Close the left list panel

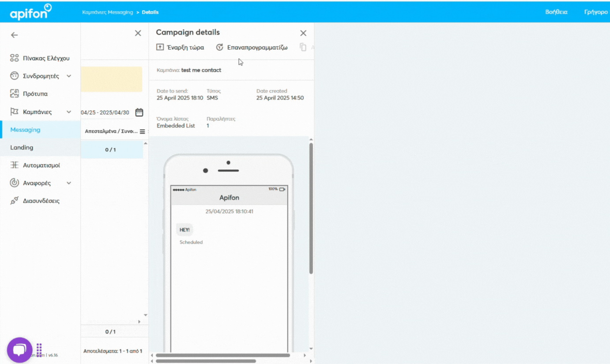[x=138, y=33]
